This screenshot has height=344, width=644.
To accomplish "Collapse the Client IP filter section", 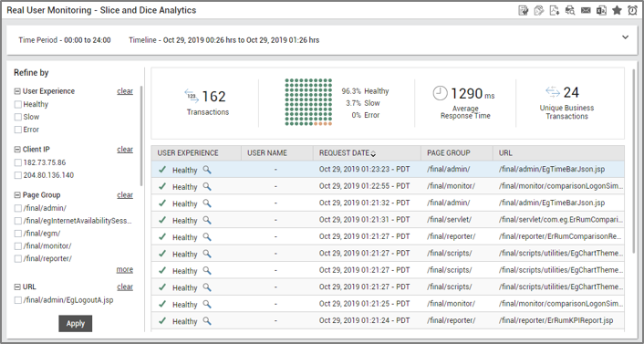I will [x=17, y=150].
